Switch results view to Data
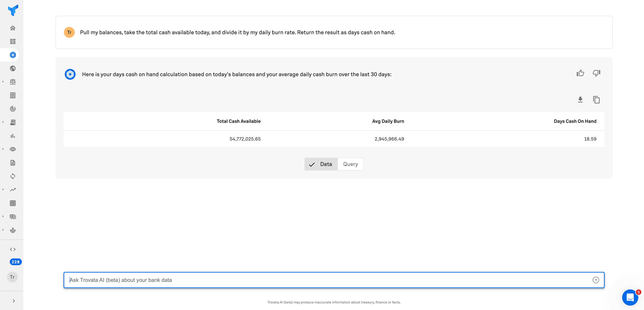 (x=321, y=164)
